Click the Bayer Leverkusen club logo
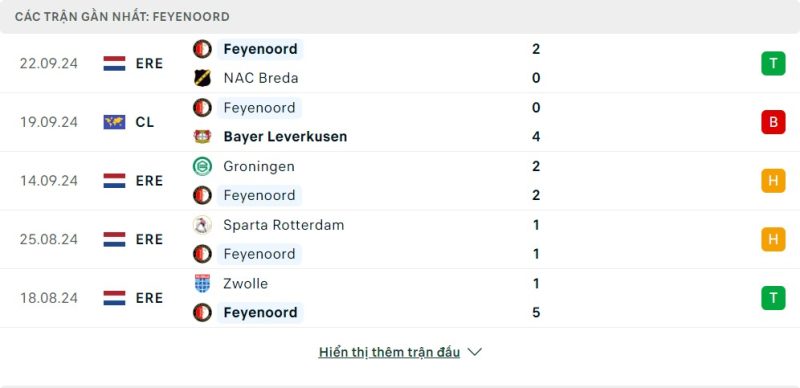The image size is (800, 388). coord(202,137)
